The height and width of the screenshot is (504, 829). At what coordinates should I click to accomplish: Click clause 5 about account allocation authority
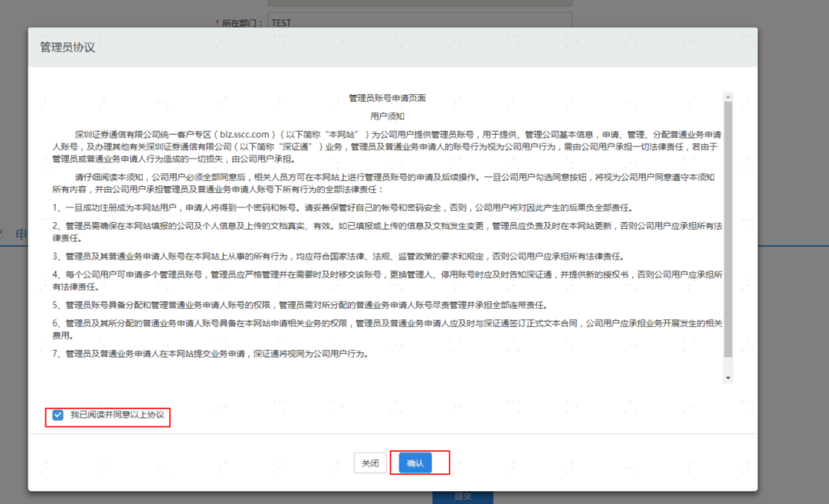[x=300, y=305]
